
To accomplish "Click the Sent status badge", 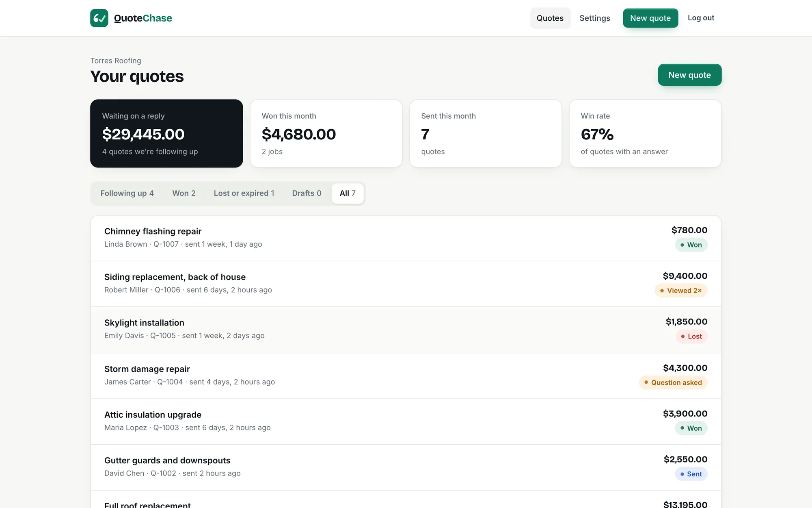I will 691,474.
